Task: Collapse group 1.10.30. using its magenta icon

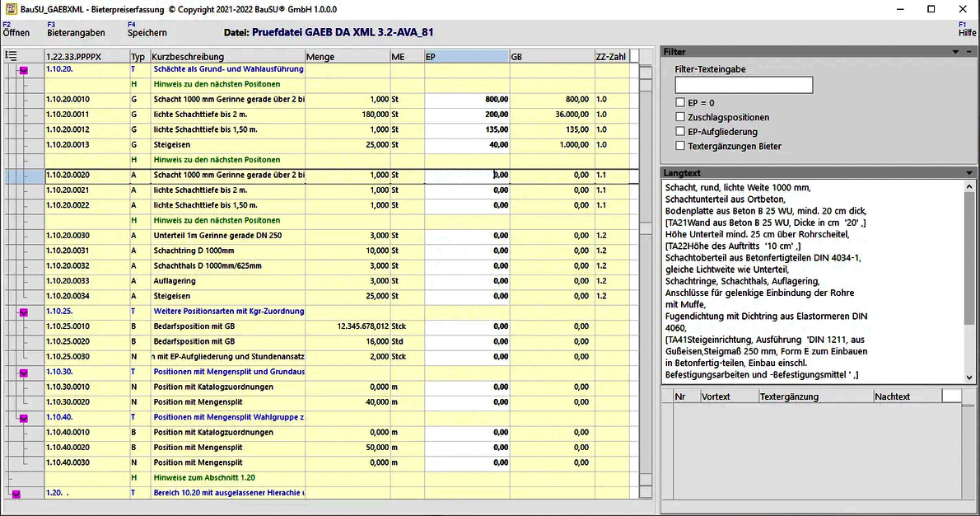Action: click(24, 373)
